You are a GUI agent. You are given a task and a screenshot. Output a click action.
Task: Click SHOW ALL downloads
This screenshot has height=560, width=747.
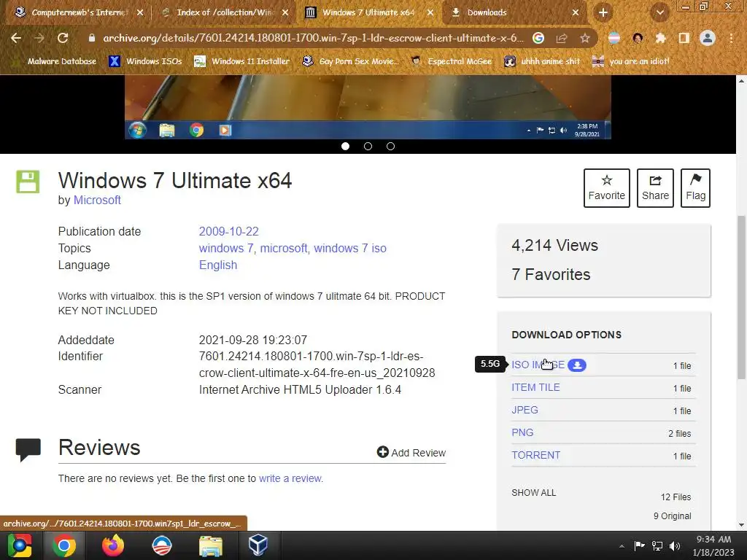[533, 493]
